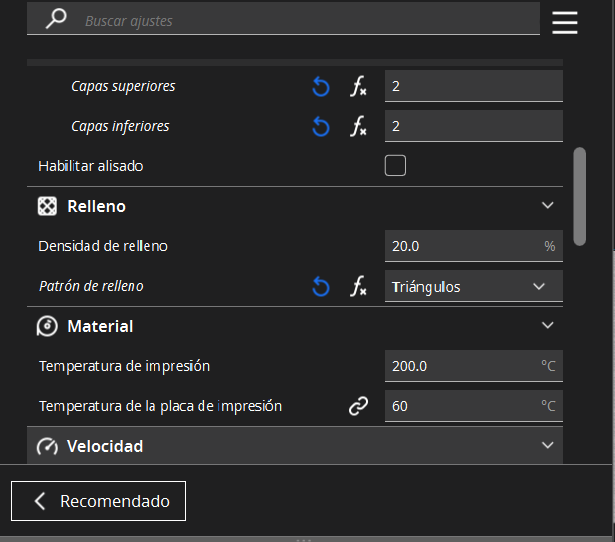The width and height of the screenshot is (615, 542).
Task: Expand the Velocidad section
Action: [x=547, y=446]
